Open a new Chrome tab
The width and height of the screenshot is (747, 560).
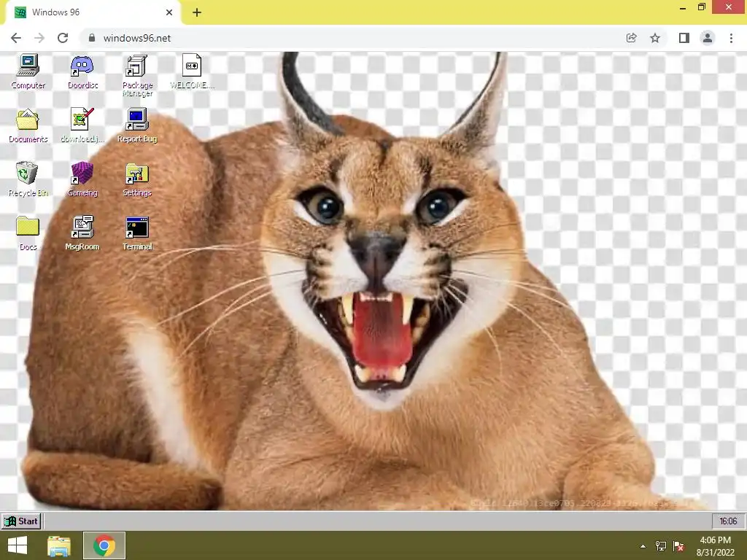[x=197, y=12]
